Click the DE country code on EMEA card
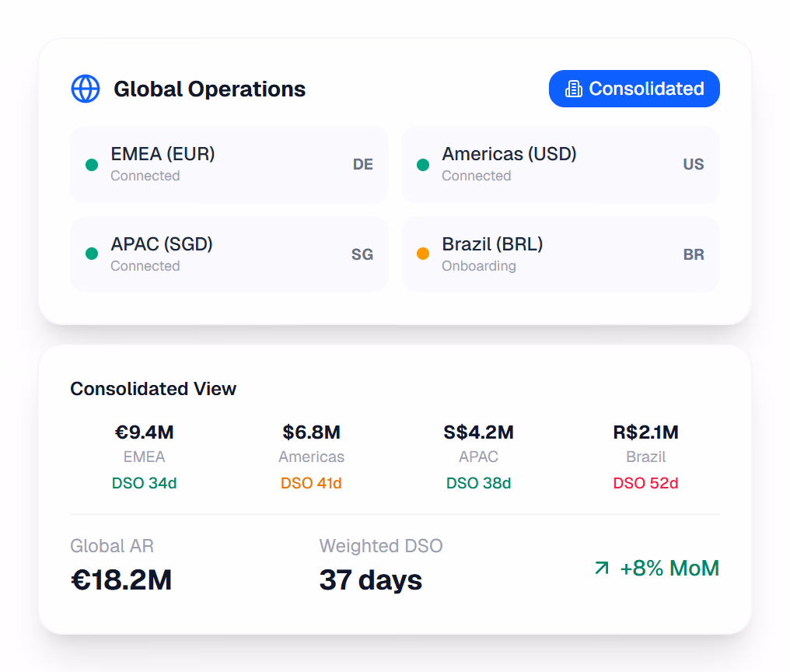790x672 pixels. [x=362, y=164]
